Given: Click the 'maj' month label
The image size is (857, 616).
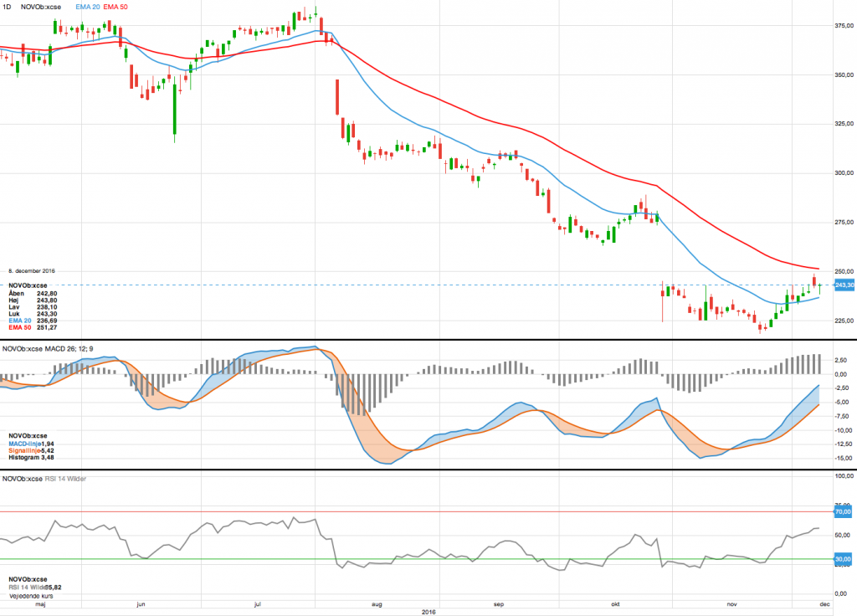Looking at the screenshot, I should click(x=40, y=604).
